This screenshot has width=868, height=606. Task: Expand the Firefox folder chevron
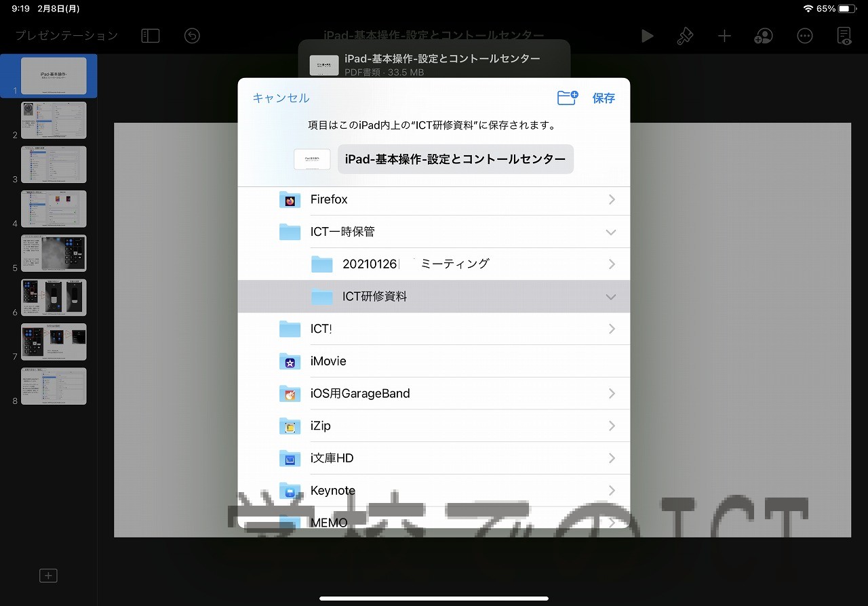tap(612, 200)
